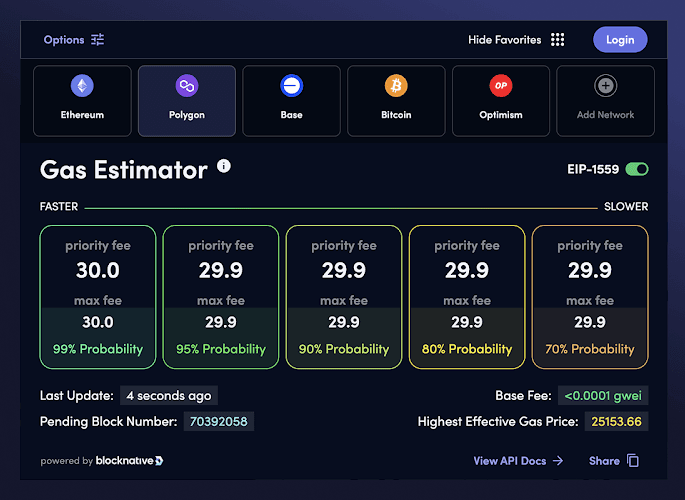
Task: Open the Gas Estimator info icon
Action: (x=224, y=166)
